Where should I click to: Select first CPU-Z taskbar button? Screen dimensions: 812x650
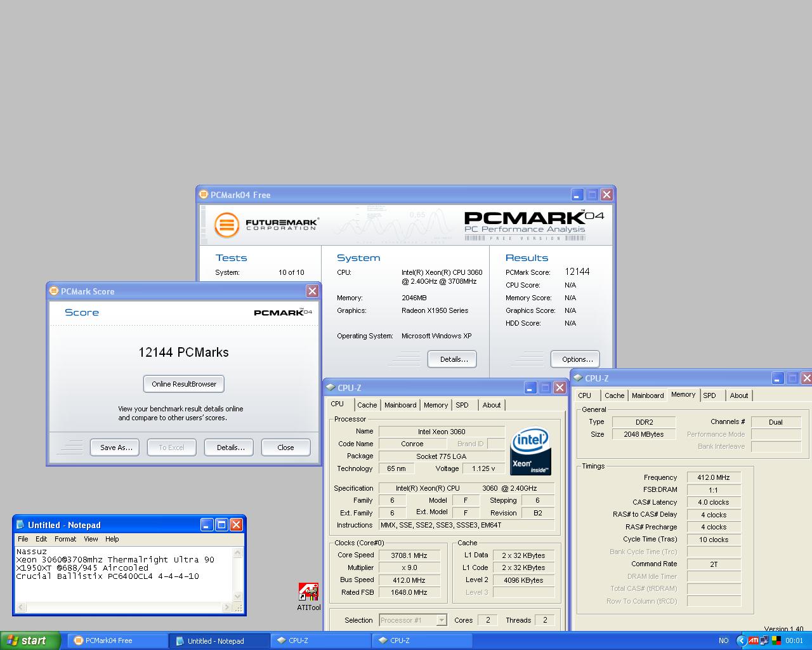pyautogui.click(x=321, y=640)
